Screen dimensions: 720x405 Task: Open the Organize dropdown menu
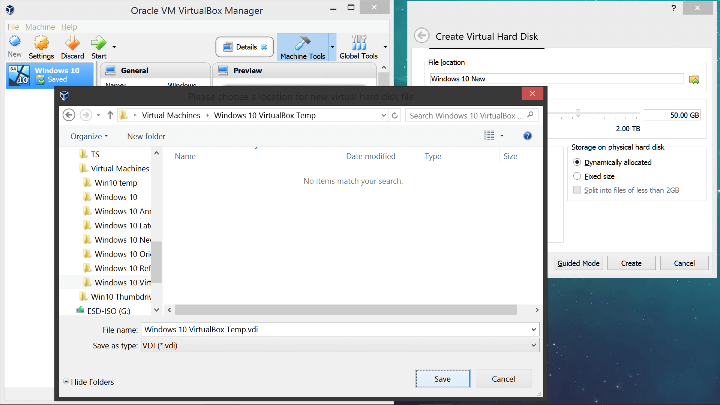coord(89,136)
